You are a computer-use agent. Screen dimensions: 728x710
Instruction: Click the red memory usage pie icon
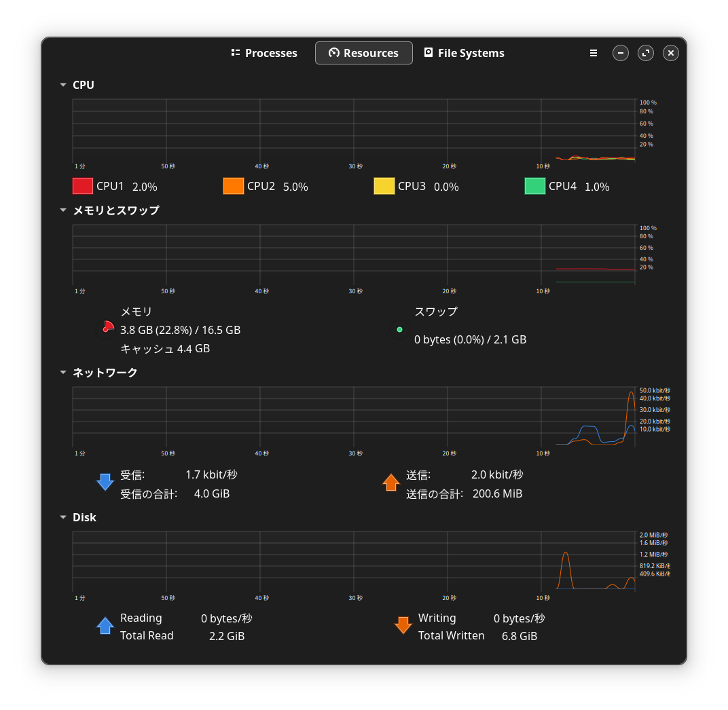[107, 328]
